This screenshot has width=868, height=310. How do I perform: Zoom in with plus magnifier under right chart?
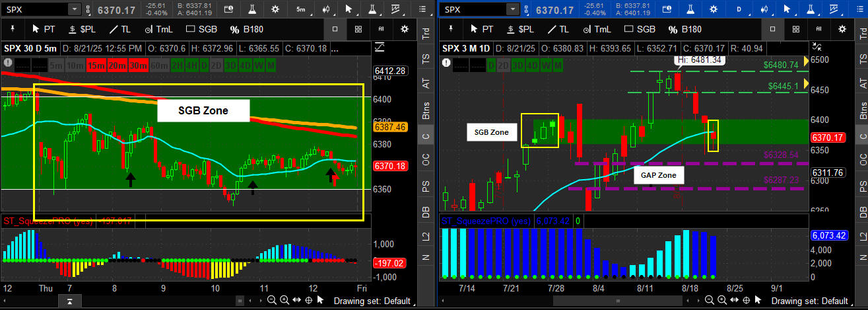[722, 300]
